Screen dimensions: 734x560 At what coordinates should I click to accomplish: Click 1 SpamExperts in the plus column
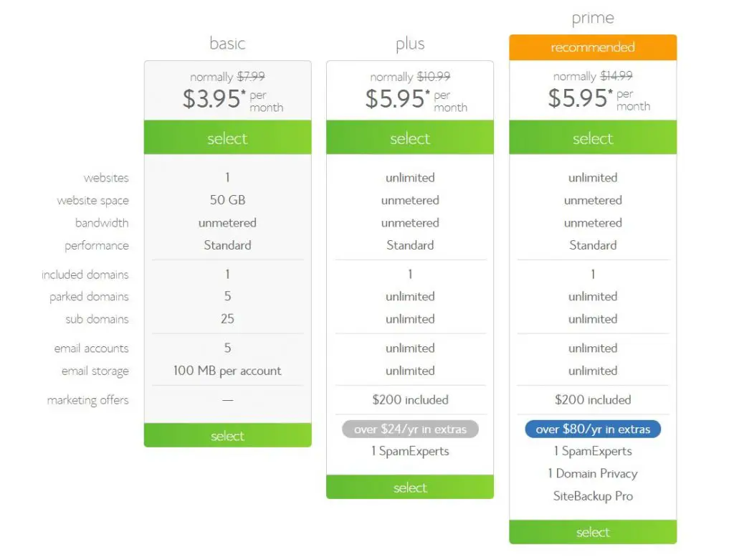pos(410,451)
